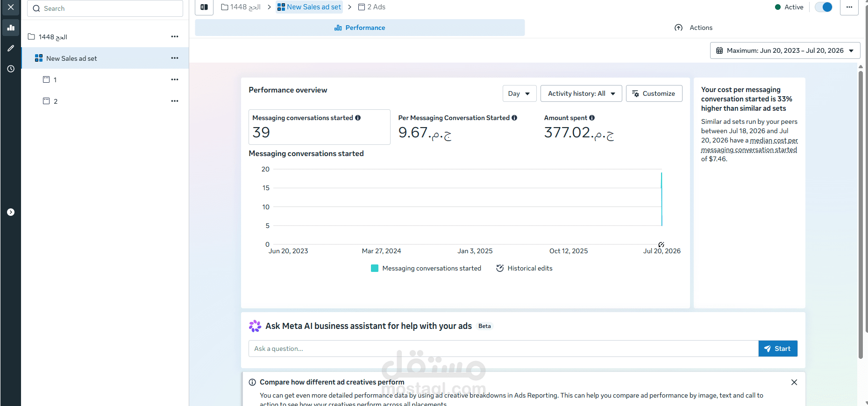
Task: Click the Customize settings icon
Action: click(x=635, y=93)
